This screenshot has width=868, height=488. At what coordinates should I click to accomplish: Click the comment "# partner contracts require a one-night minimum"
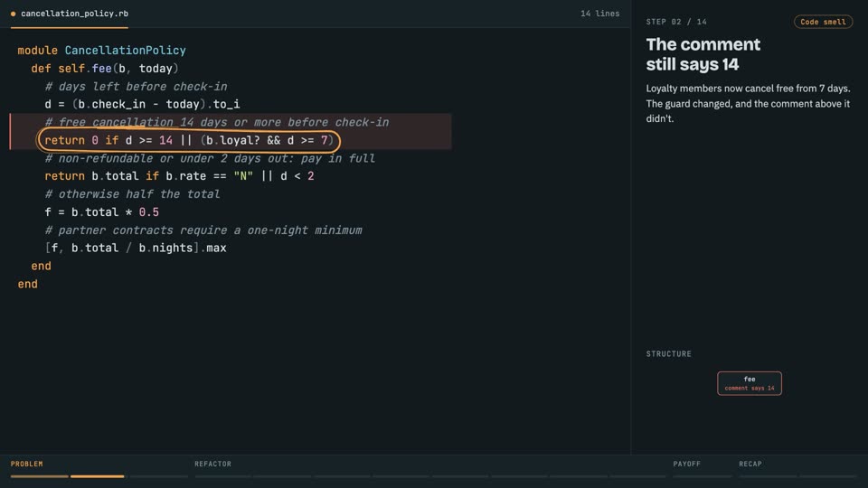tap(203, 230)
